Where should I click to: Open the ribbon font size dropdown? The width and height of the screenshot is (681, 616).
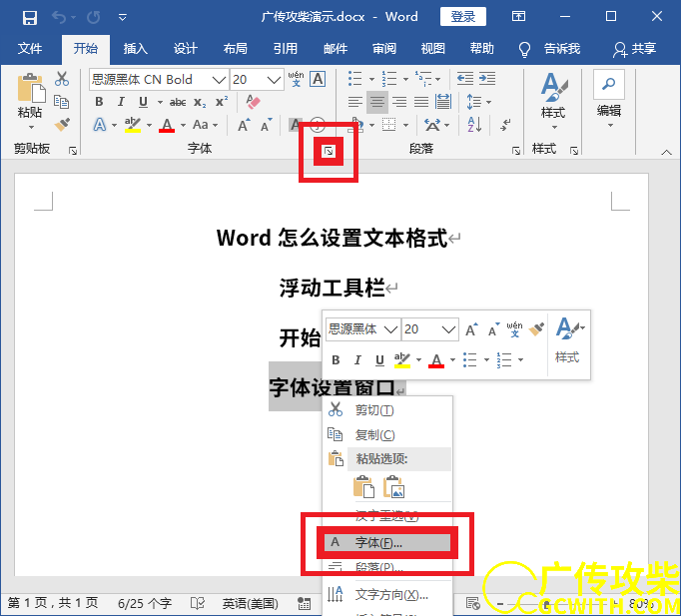[274, 80]
